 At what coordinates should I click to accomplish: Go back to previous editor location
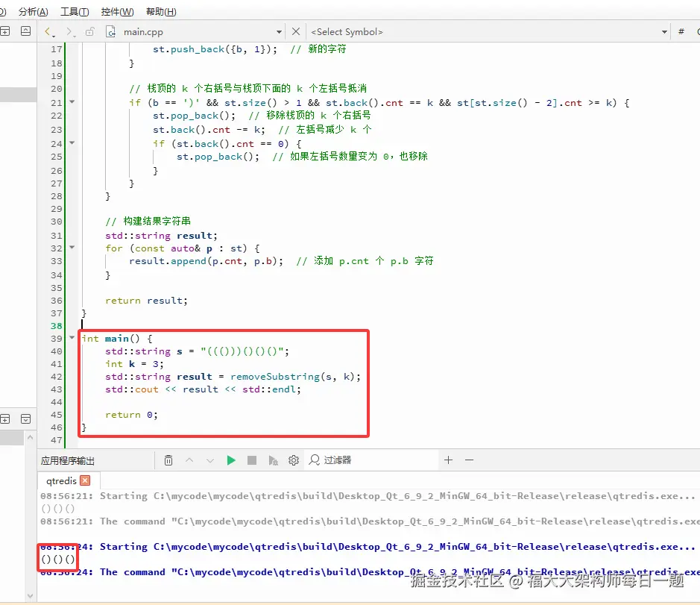point(48,31)
